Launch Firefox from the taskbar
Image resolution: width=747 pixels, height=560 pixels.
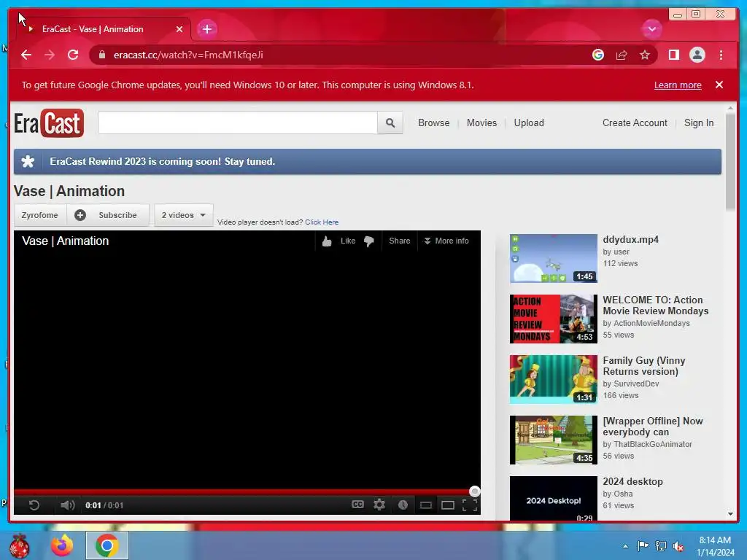tap(63, 545)
